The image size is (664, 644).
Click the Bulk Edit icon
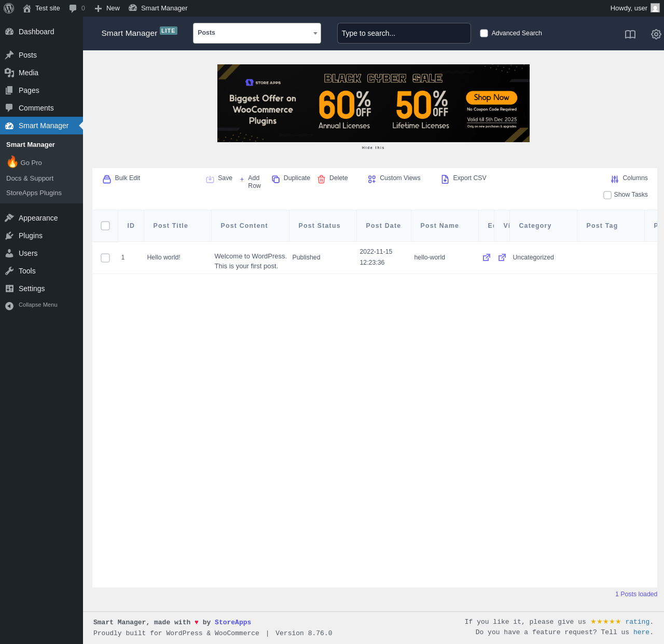(107, 179)
